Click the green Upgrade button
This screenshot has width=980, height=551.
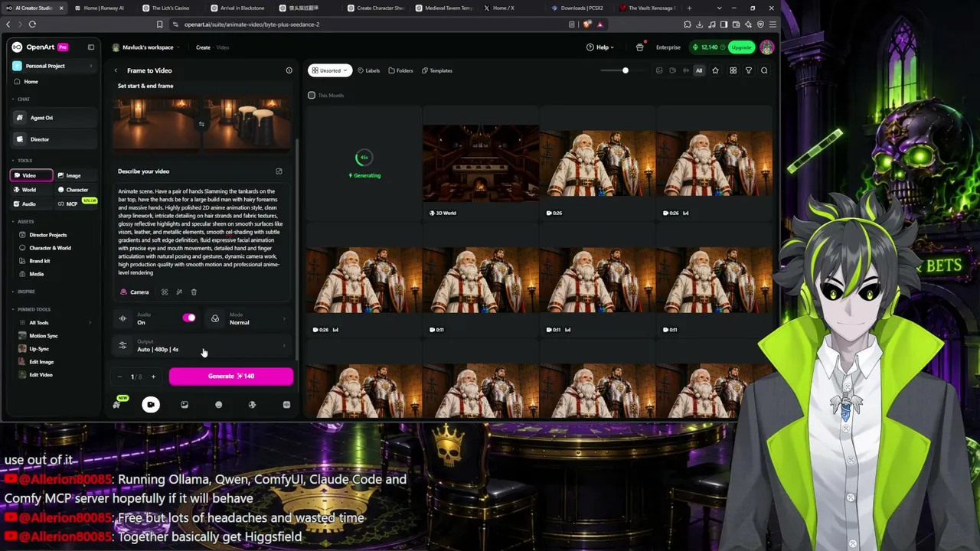[x=741, y=47]
